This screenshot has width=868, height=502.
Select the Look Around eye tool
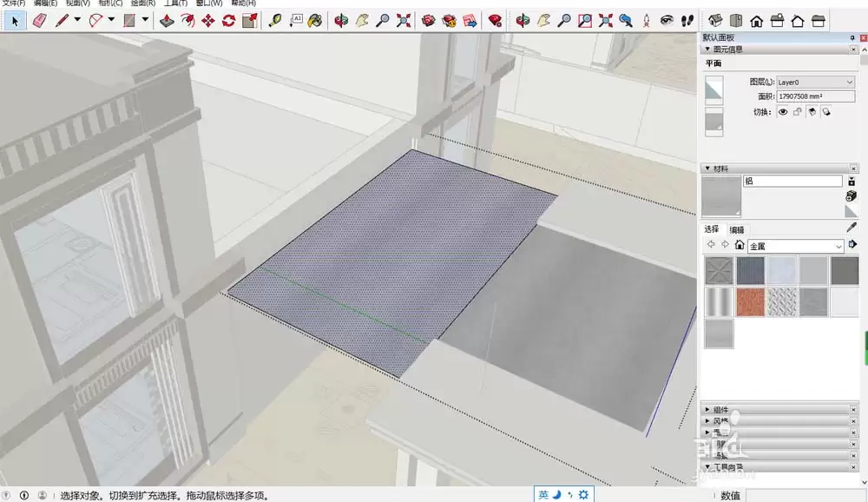tap(667, 19)
